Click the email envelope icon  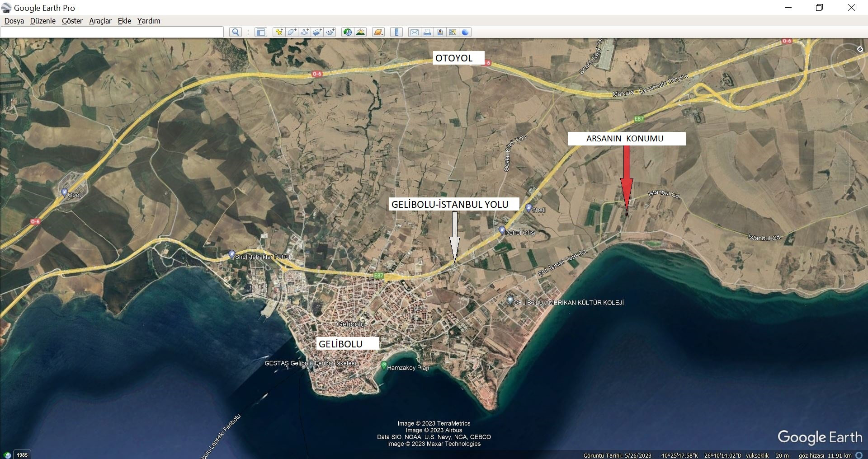tap(414, 32)
